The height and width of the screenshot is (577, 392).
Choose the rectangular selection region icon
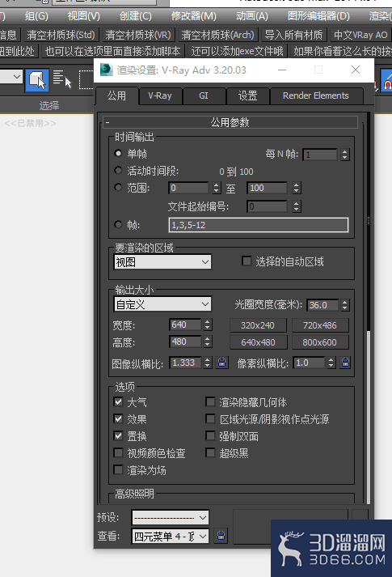coord(86,80)
